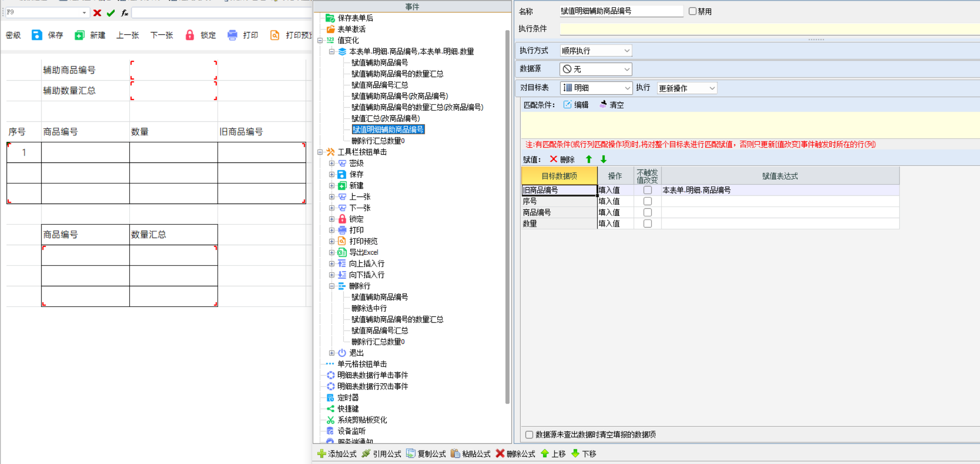Open the 执行方式 dropdown
Viewport: 980px width, 464px height.
[x=627, y=51]
